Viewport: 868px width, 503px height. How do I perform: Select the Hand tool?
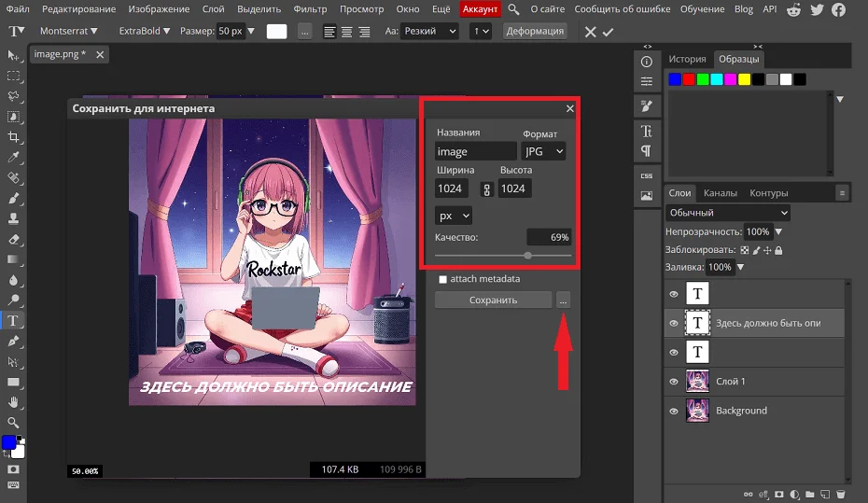pyautogui.click(x=14, y=402)
